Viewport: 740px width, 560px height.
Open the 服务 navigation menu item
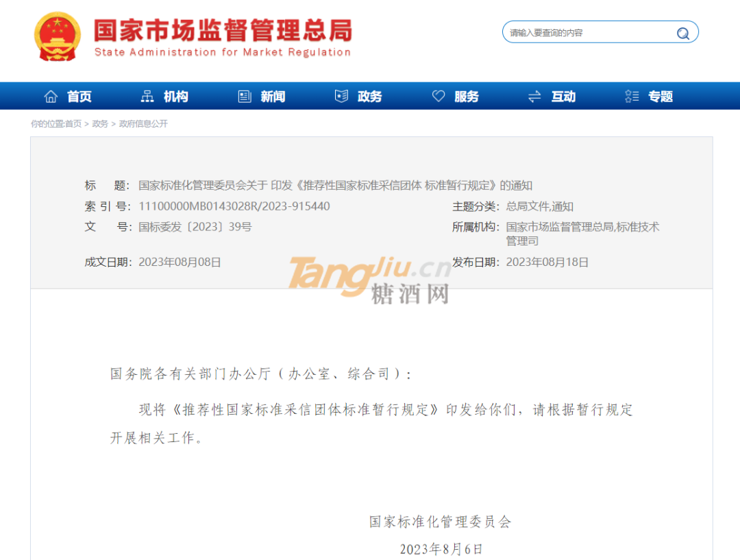[467, 97]
